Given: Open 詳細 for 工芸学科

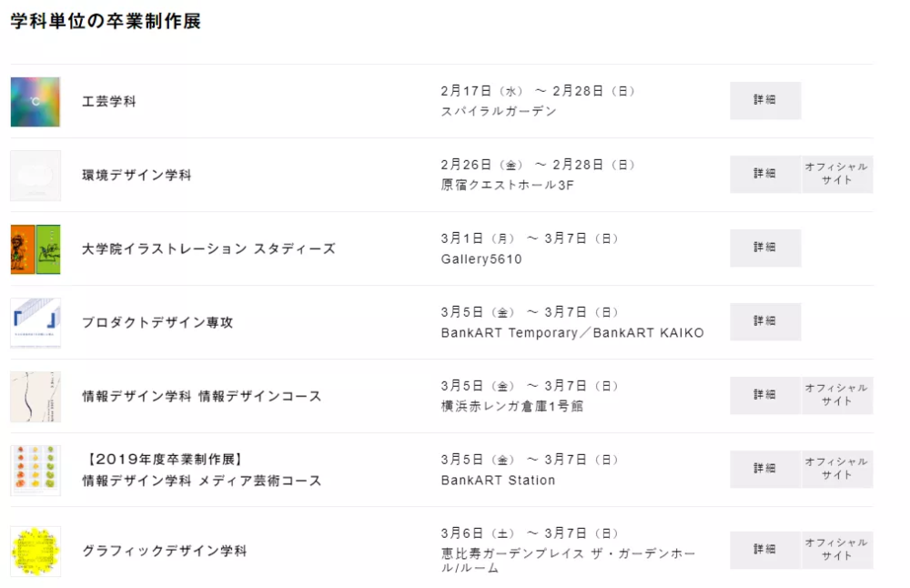Looking at the screenshot, I should (x=764, y=101).
